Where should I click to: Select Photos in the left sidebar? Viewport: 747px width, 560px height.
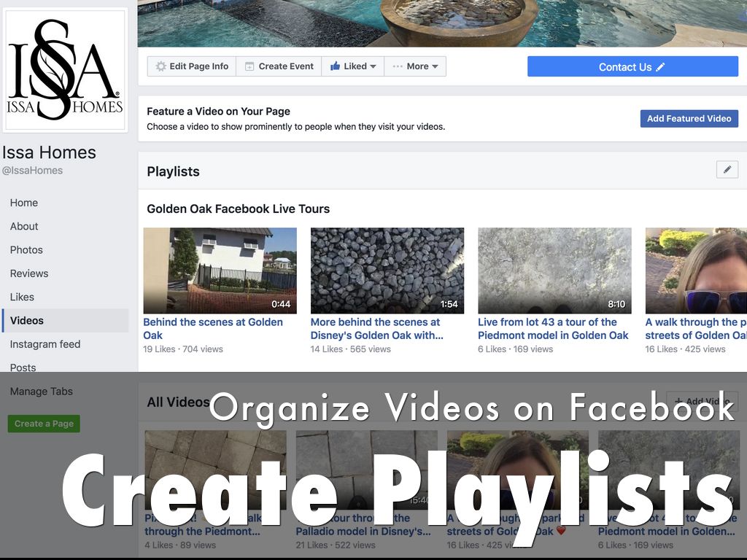tap(26, 249)
